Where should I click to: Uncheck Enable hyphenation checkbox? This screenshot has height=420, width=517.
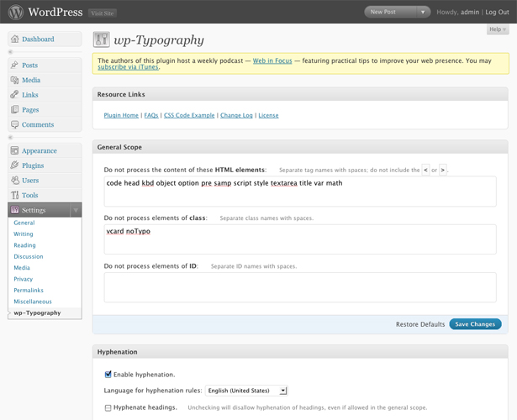(108, 375)
